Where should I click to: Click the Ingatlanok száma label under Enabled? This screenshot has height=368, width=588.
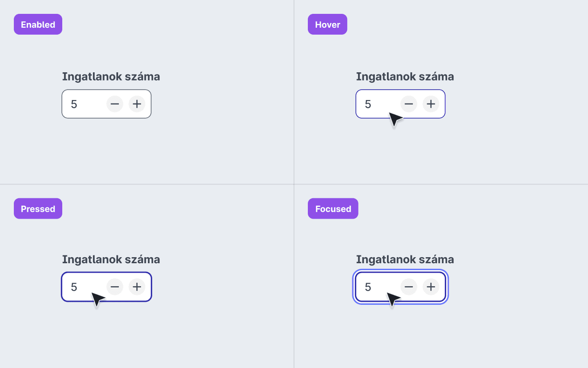click(111, 77)
